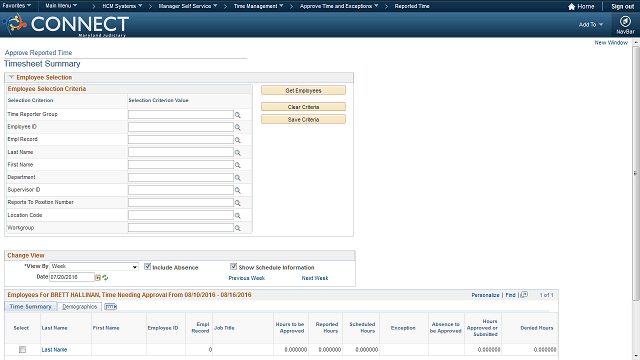Click the Find link in grid header
Viewport: 640px width, 360px height.
point(510,295)
